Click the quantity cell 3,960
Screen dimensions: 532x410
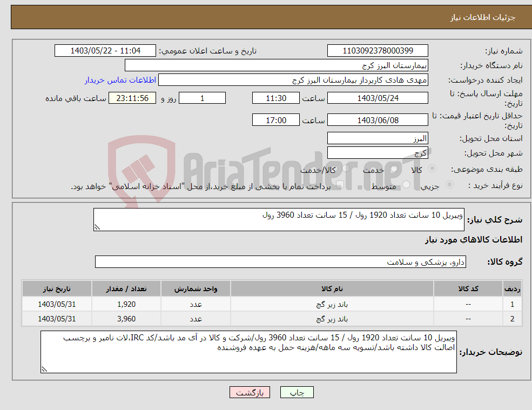click(x=126, y=319)
